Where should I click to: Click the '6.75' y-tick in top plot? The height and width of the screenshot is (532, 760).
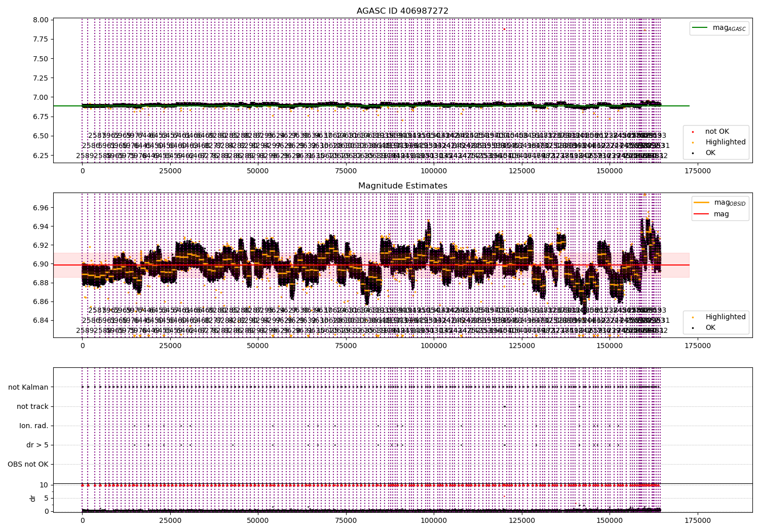41,117
